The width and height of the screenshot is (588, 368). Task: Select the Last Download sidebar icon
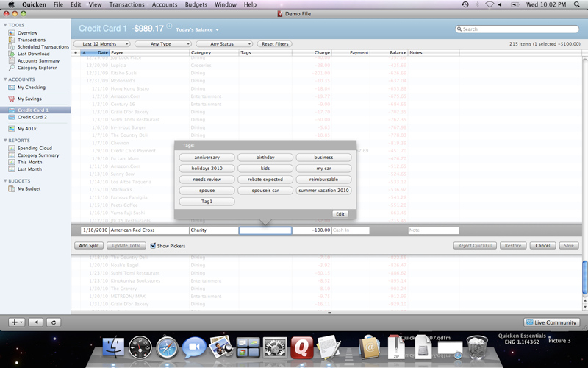12,54
